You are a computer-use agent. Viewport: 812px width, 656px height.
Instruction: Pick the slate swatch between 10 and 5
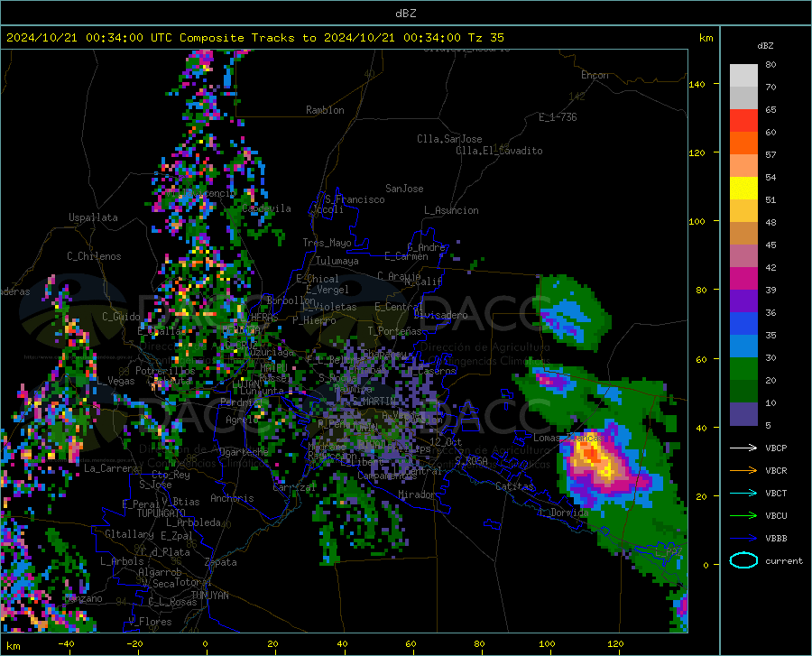(743, 414)
